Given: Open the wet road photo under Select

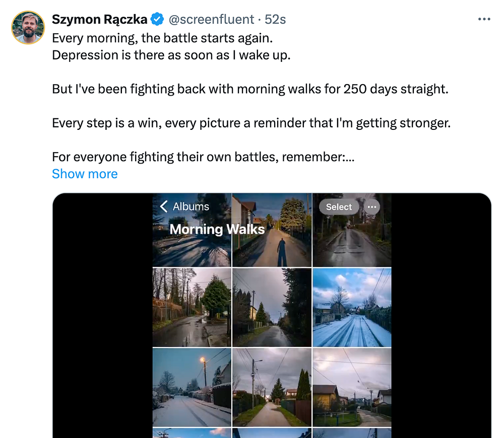Looking at the screenshot, I should (352, 242).
